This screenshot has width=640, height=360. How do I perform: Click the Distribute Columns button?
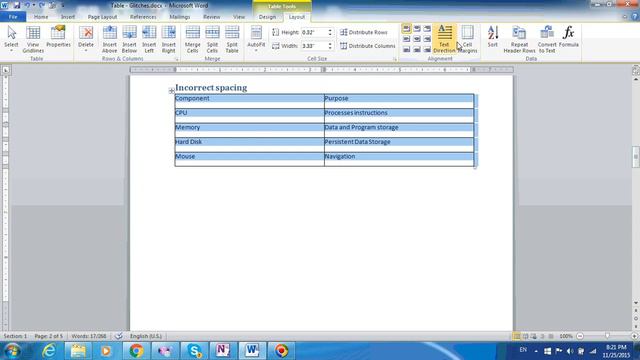click(x=367, y=46)
